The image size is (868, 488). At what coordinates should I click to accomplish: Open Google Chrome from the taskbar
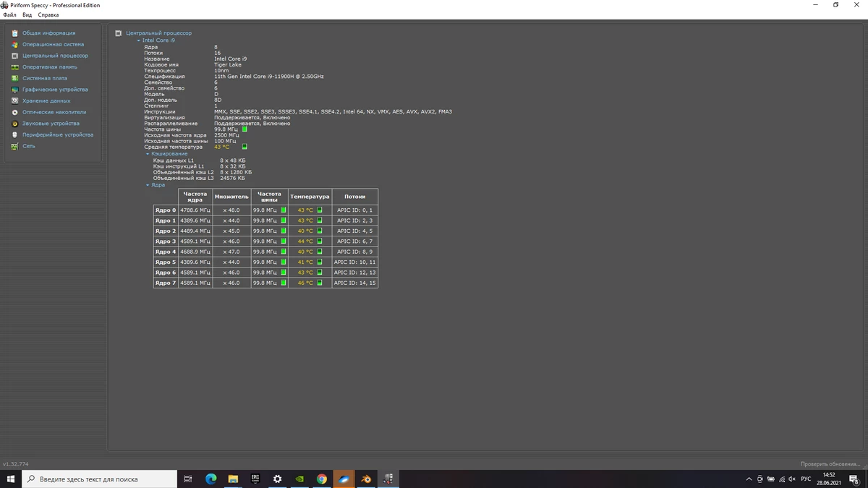point(322,479)
